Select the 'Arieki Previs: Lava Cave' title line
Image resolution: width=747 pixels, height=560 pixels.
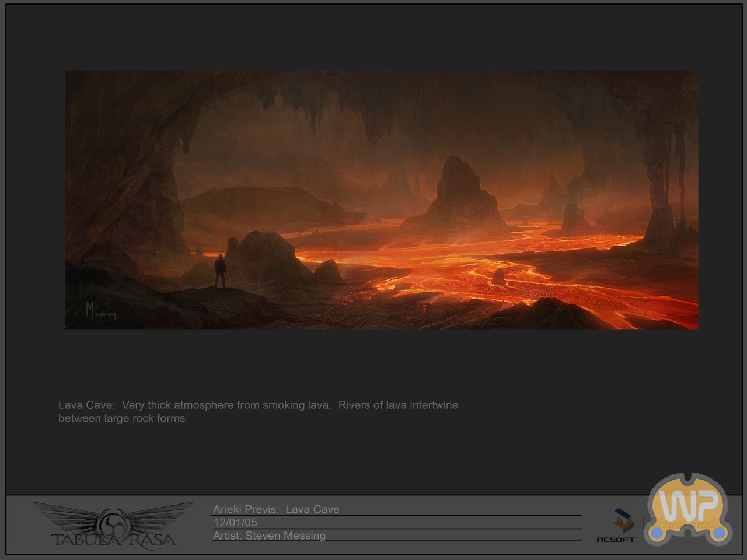[276, 509]
